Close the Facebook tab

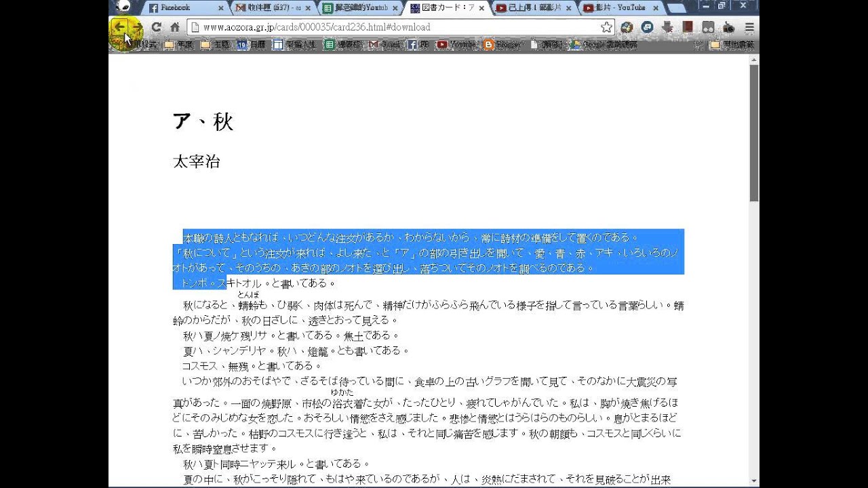click(220, 8)
